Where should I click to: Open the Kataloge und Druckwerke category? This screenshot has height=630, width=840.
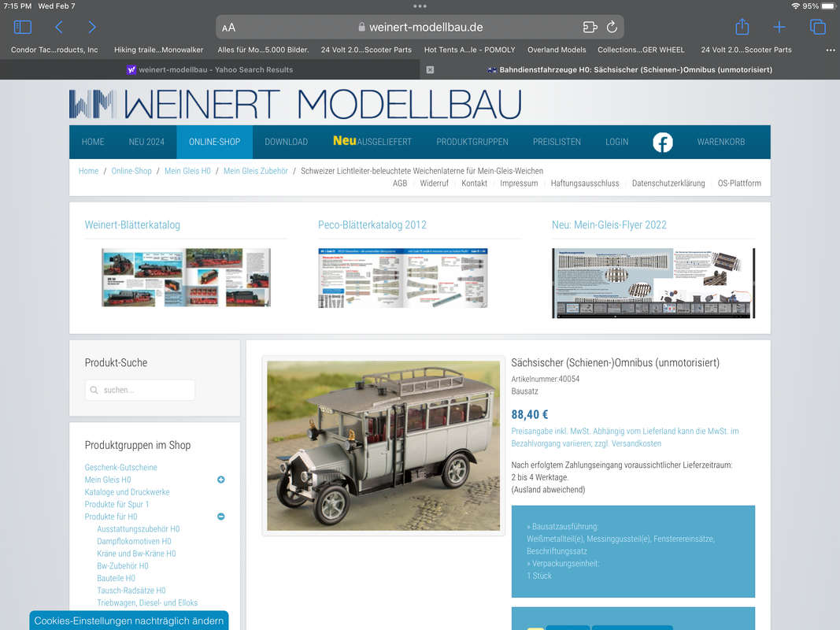(127, 491)
